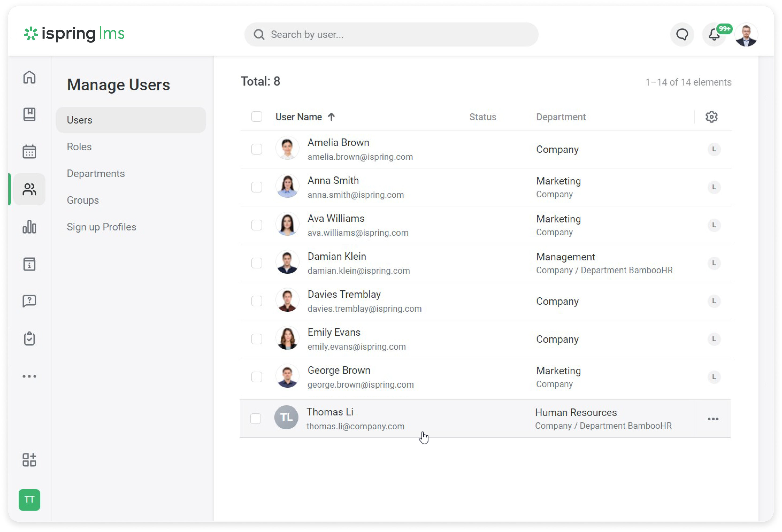This screenshot has height=532, width=782.
Task: Open the bar chart reports icon
Action: click(x=29, y=227)
